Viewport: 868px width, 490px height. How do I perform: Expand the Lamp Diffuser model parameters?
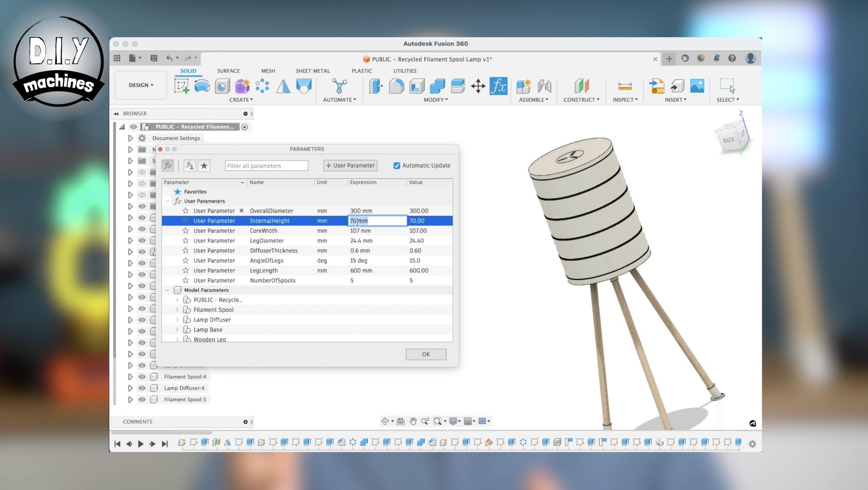pyautogui.click(x=177, y=319)
